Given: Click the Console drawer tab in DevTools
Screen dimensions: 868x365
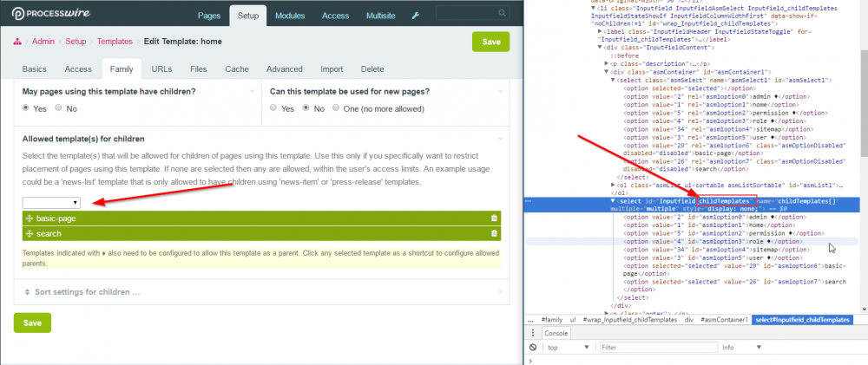Looking at the screenshot, I should click(x=556, y=333).
